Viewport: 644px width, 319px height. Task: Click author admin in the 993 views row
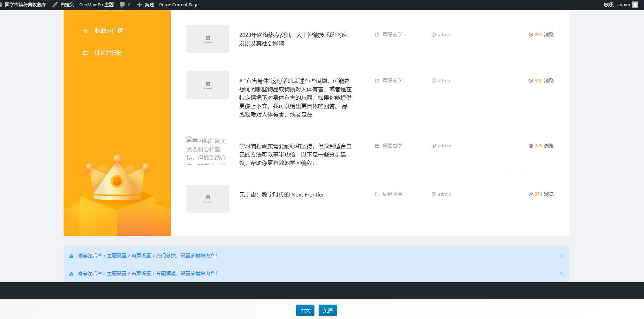444,34
